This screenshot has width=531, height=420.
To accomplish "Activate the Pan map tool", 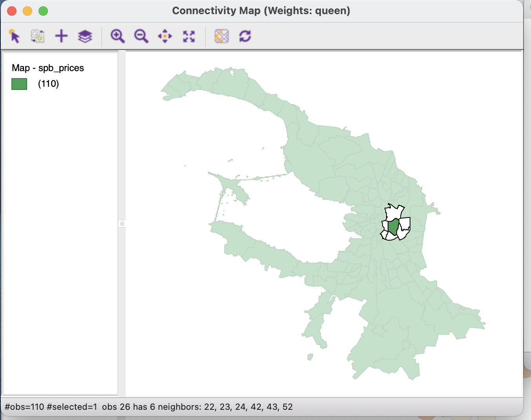I will click(x=165, y=36).
